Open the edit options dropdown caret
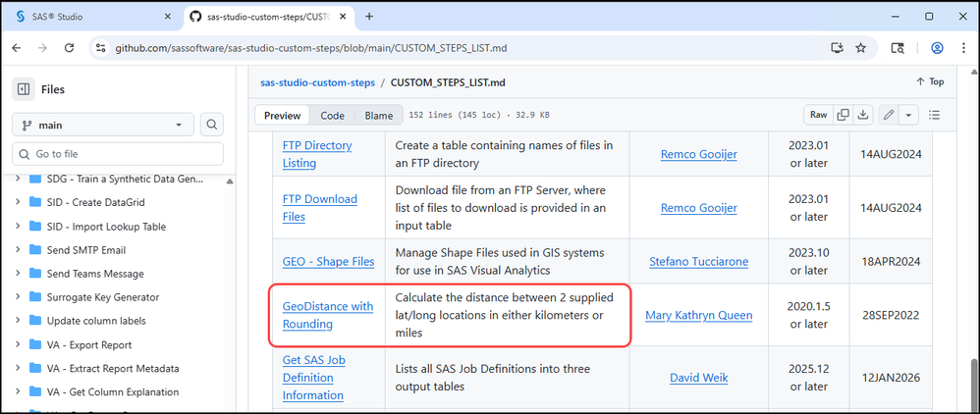This screenshot has height=414, width=980. point(907,115)
